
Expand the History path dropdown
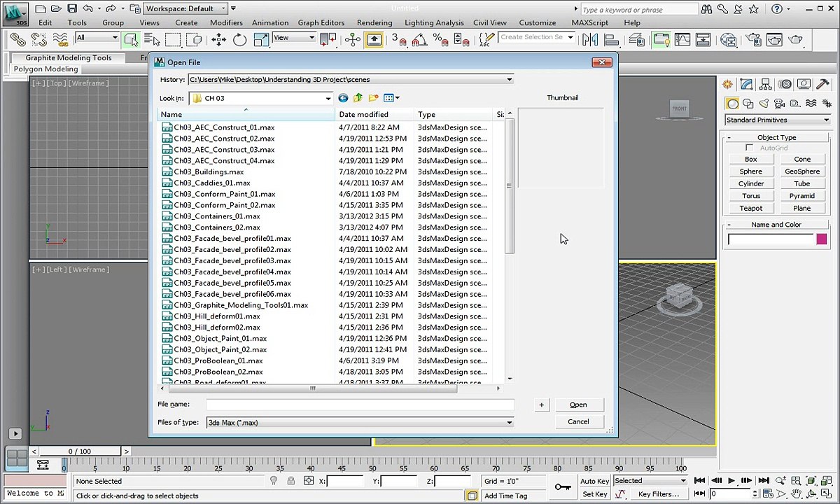(509, 80)
